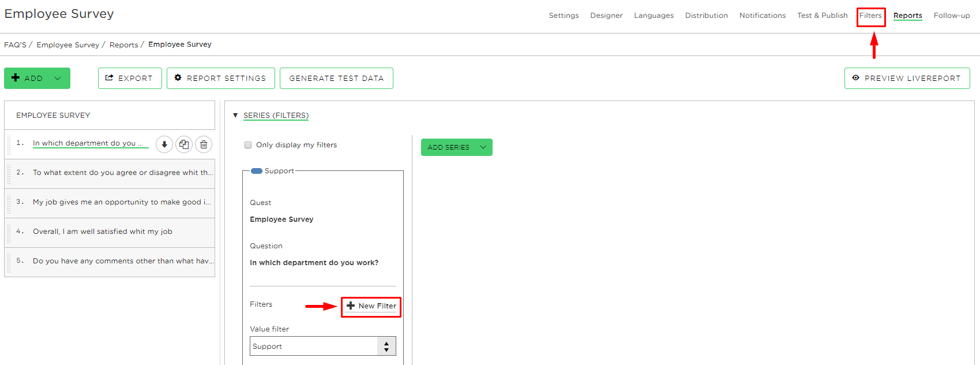The width and height of the screenshot is (980, 365).
Task: Click Reports breadcrumb link
Action: [x=123, y=44]
